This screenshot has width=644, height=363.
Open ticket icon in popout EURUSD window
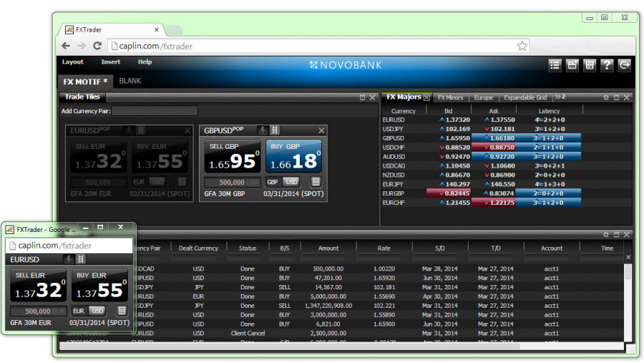point(122,311)
